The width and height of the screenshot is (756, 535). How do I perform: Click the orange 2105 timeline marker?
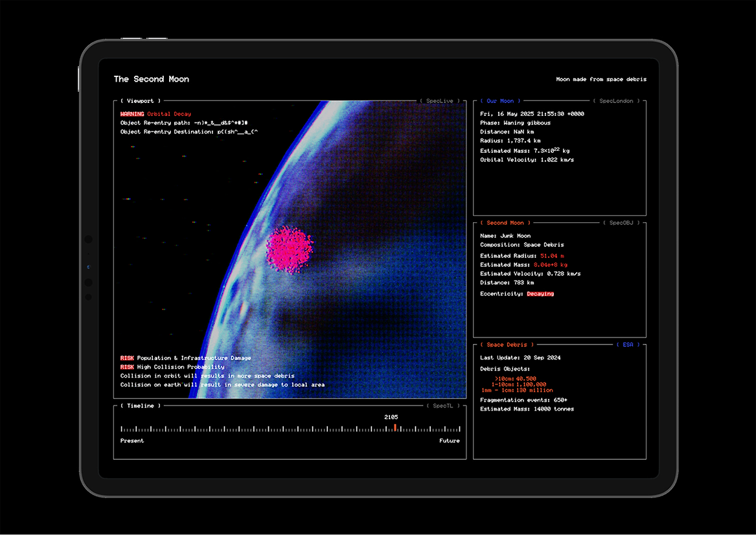coord(395,428)
